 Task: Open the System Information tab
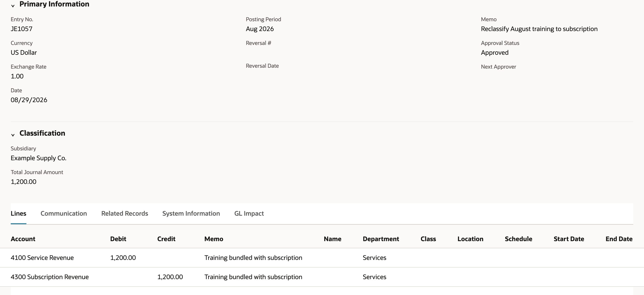pyautogui.click(x=191, y=213)
